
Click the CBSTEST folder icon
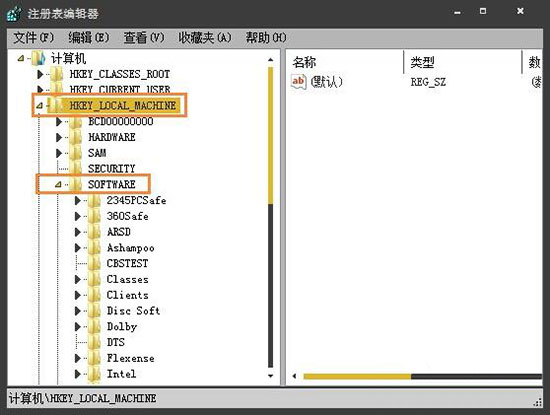click(x=94, y=263)
